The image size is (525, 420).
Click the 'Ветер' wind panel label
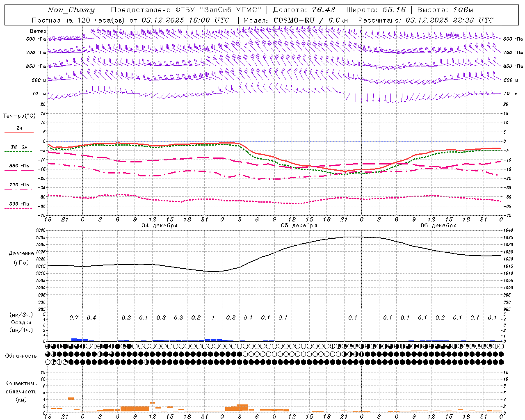(x=38, y=31)
